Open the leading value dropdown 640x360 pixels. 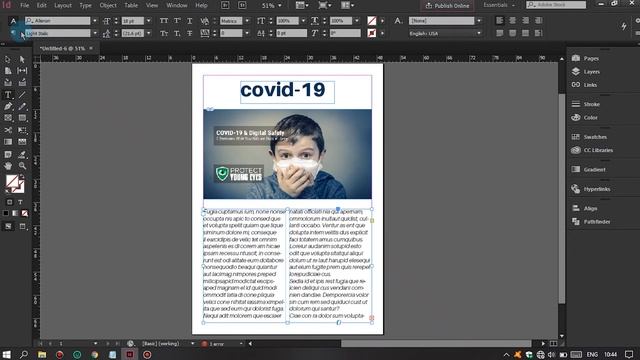click(149, 33)
